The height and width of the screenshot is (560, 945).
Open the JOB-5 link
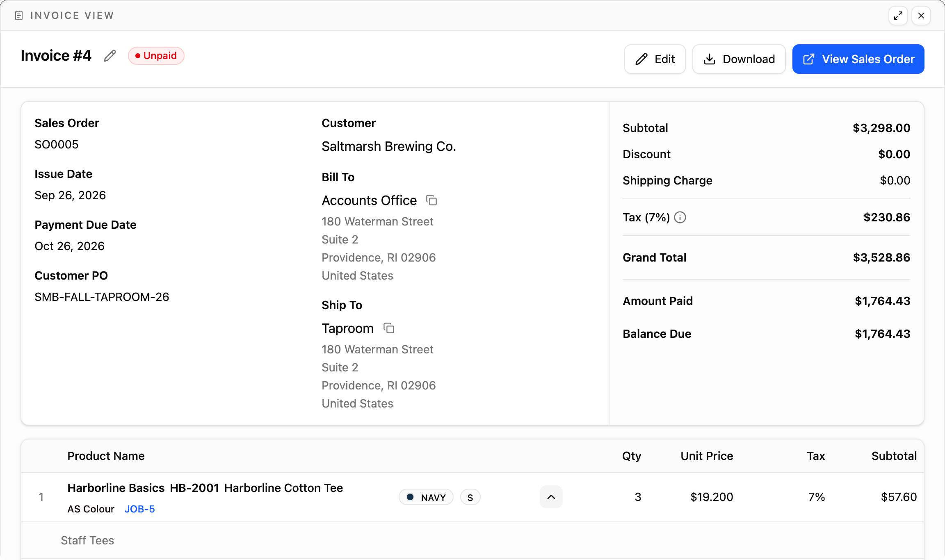coord(140,509)
